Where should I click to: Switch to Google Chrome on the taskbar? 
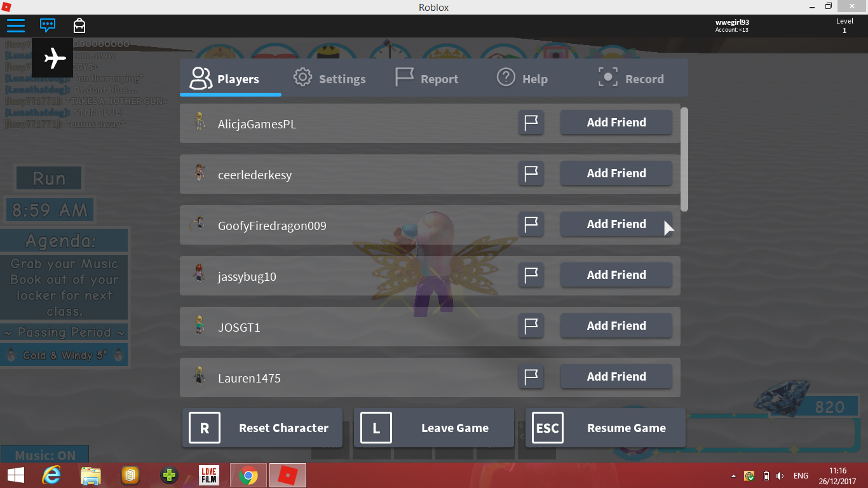pos(248,475)
